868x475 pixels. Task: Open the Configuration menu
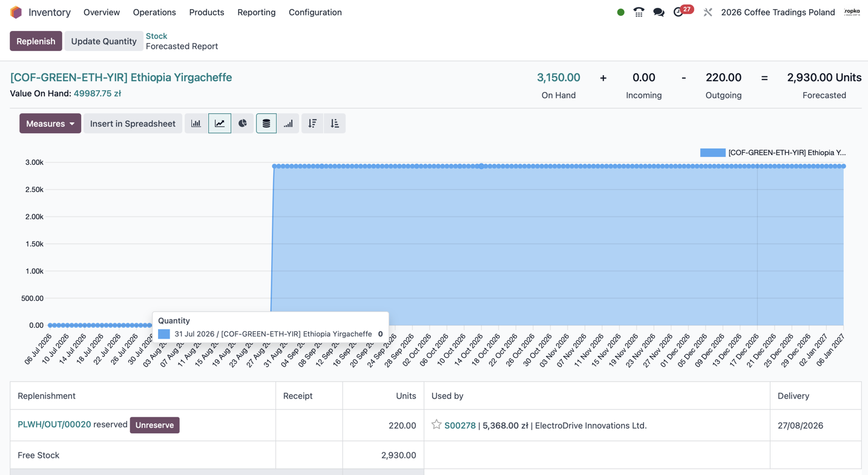[x=315, y=12]
